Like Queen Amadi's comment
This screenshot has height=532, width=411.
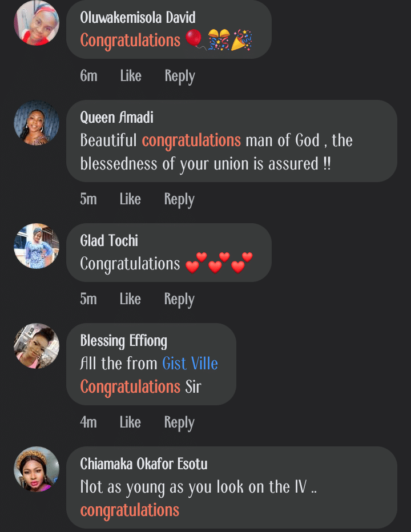pyautogui.click(x=130, y=199)
